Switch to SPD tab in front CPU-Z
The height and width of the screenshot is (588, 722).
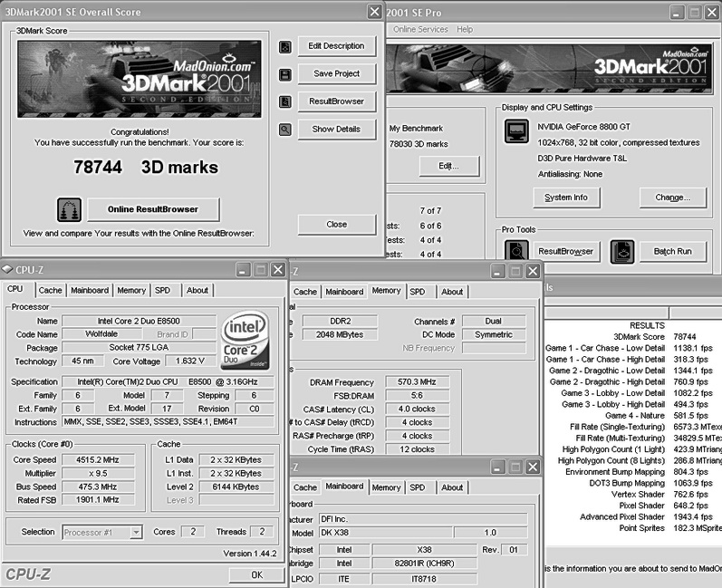(x=162, y=291)
